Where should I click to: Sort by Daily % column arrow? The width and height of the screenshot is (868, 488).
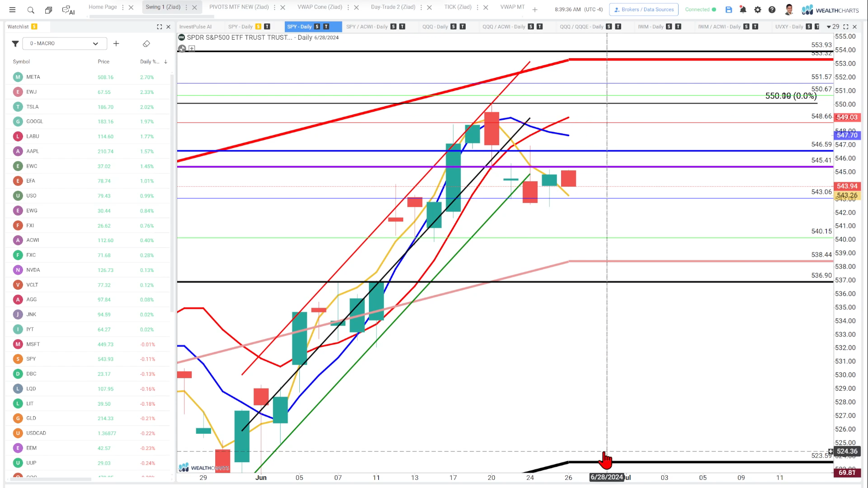coord(166,61)
